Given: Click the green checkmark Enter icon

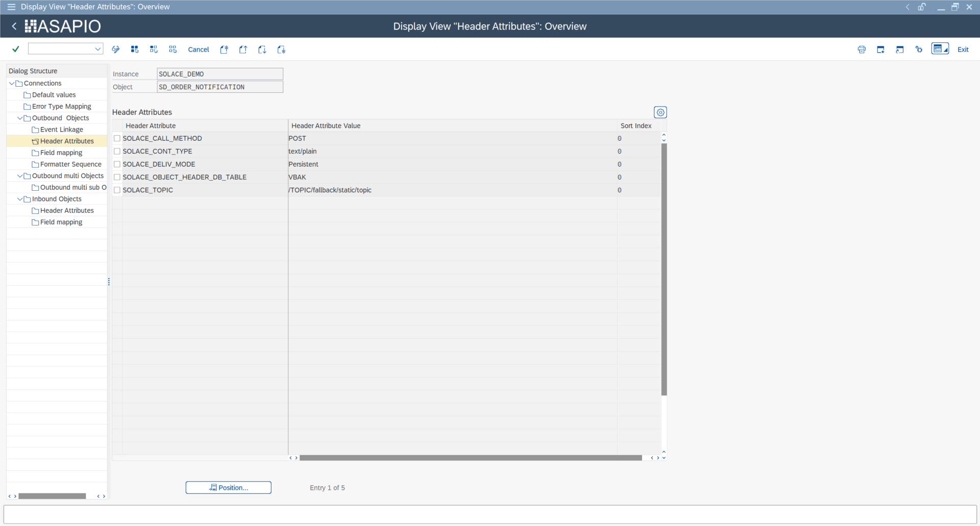Looking at the screenshot, I should [16, 49].
